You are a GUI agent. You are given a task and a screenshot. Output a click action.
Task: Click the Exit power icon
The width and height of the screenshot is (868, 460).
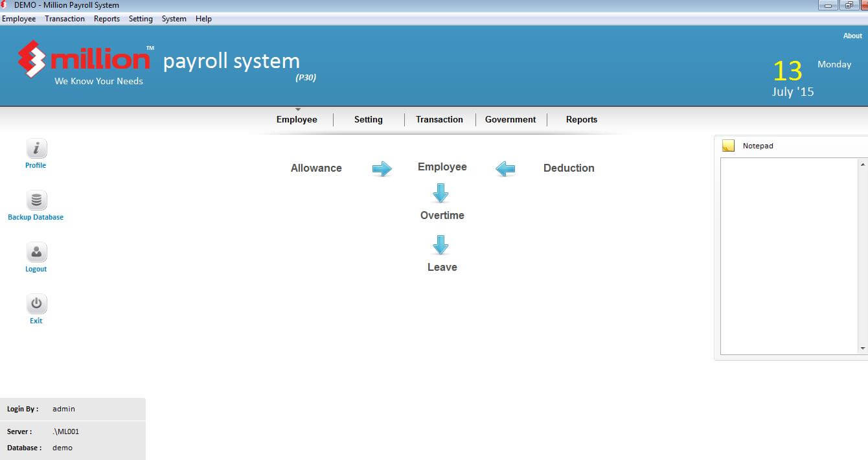coord(36,304)
